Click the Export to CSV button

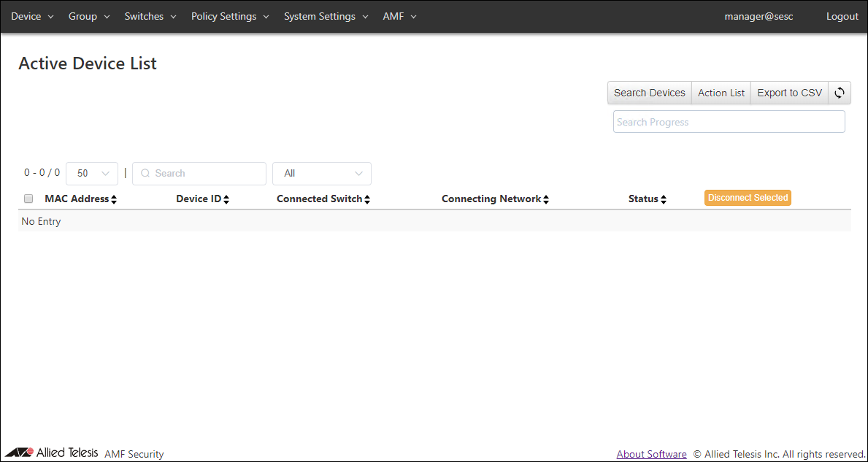[x=789, y=93]
